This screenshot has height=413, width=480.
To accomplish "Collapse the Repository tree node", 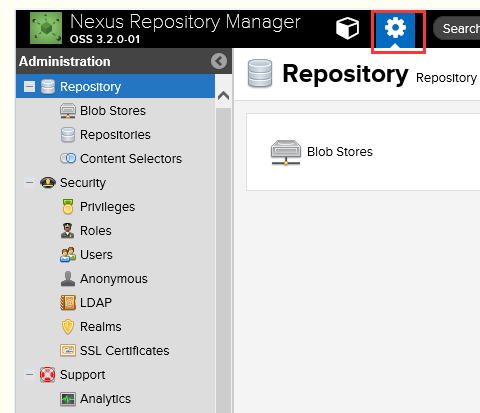I will click(29, 87).
